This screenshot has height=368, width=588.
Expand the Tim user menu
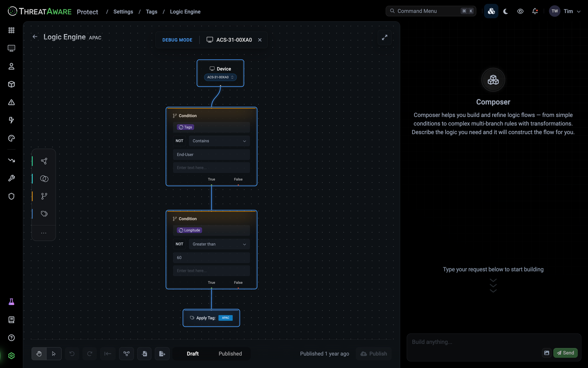[x=565, y=11]
